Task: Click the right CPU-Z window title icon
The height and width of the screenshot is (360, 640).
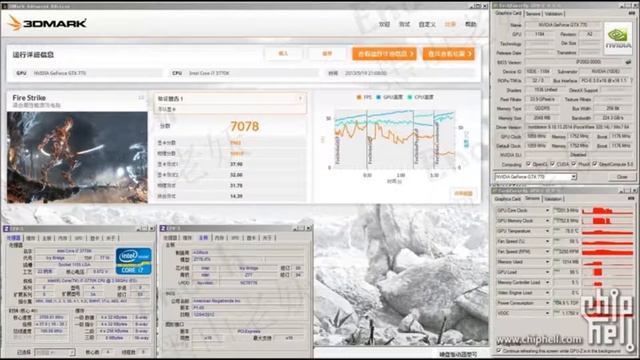Action: (x=163, y=228)
